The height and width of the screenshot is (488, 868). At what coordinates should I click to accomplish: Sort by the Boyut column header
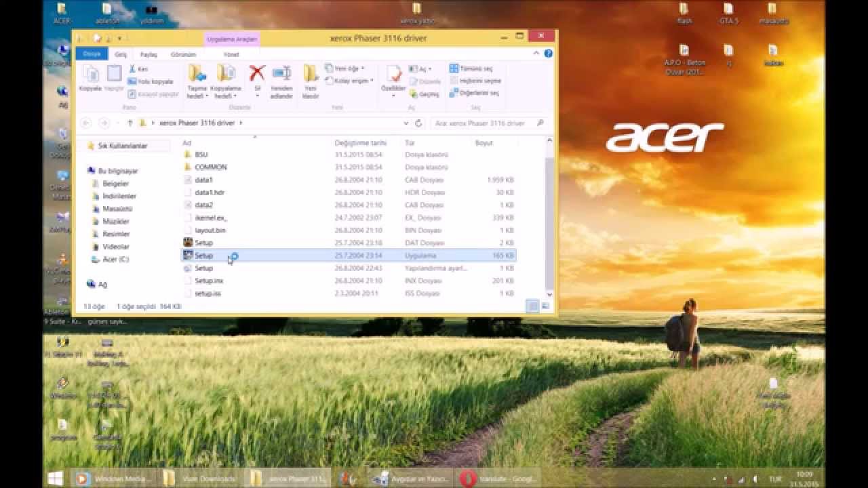484,143
